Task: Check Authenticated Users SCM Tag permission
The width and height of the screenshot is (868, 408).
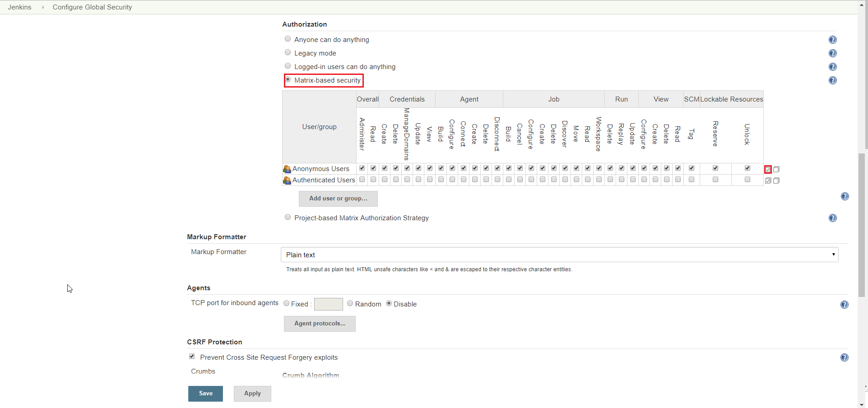Action: point(692,179)
